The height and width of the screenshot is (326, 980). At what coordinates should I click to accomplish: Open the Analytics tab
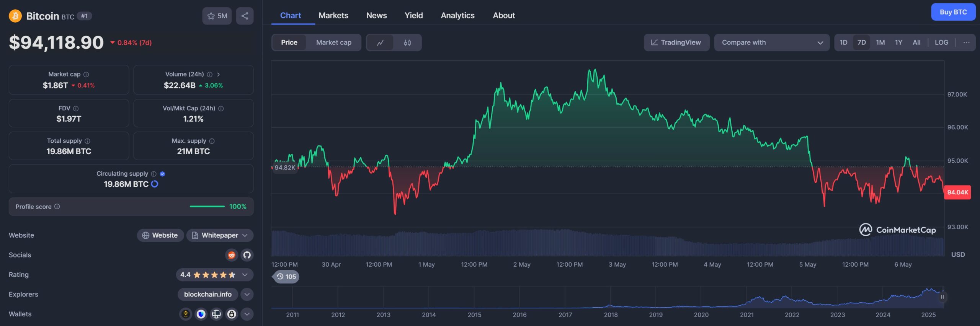[457, 15]
